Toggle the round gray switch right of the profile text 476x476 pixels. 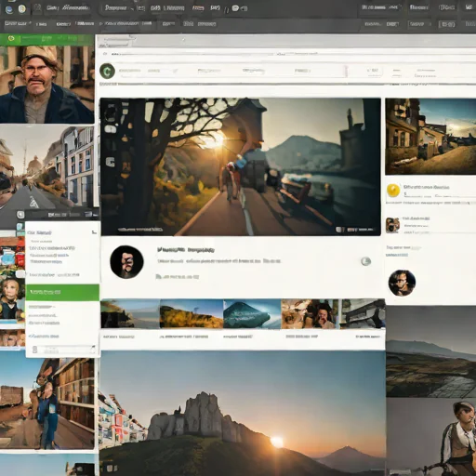point(366,261)
